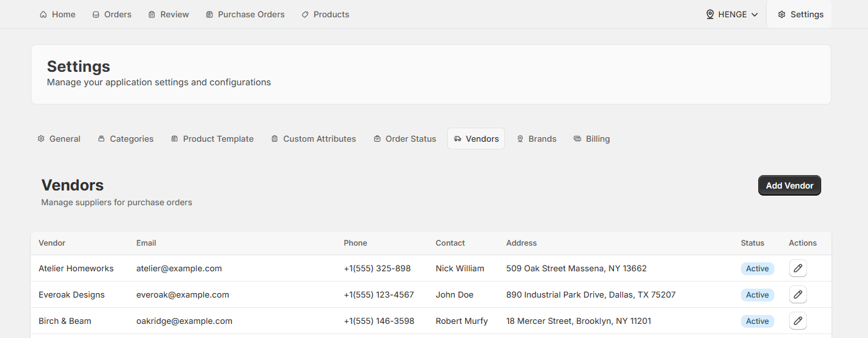The width and height of the screenshot is (868, 338).
Task: Select the Birch & Beam vendor name
Action: [65, 321]
